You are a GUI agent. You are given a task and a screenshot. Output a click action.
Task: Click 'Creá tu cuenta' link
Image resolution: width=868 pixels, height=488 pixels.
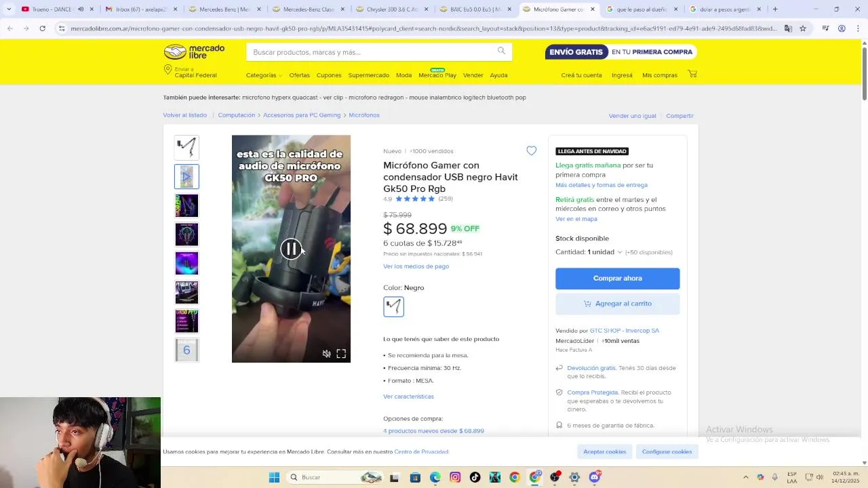581,75
